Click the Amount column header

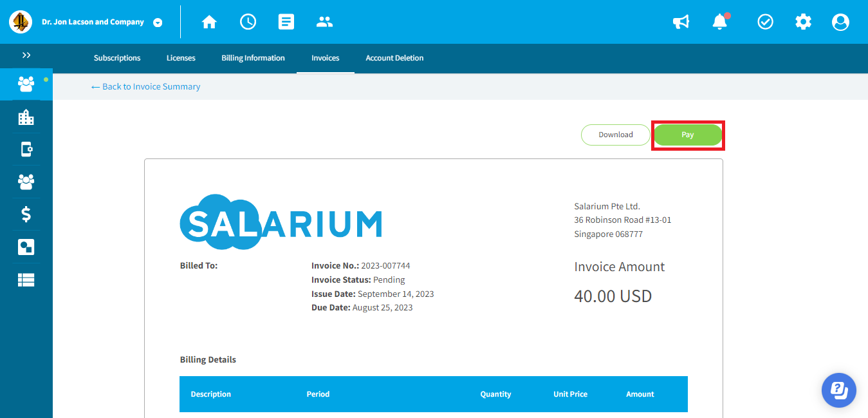(640, 394)
